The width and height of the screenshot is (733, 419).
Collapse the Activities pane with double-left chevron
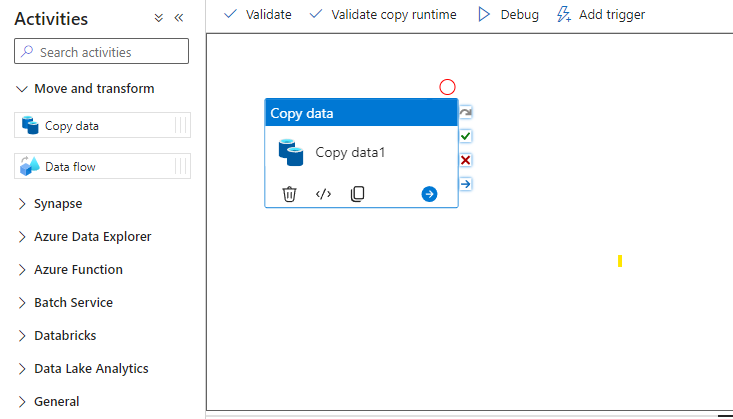179,18
